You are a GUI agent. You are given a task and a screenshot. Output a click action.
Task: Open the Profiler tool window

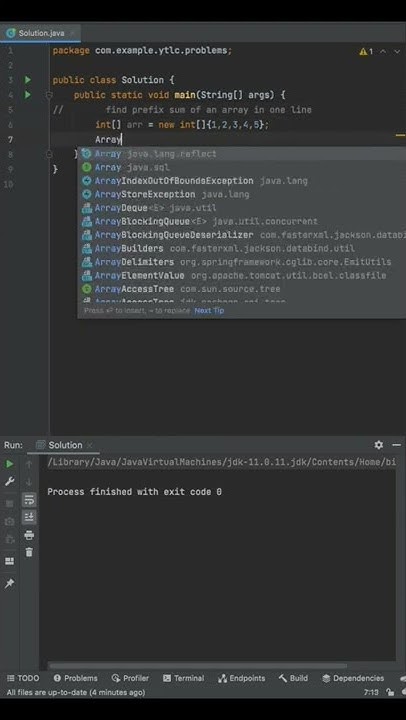[130, 678]
